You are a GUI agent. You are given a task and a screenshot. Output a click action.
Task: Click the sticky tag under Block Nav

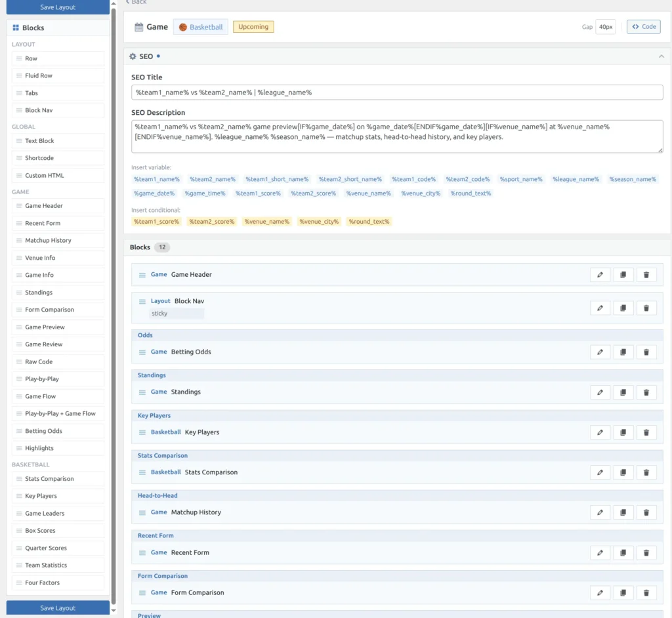(x=176, y=314)
